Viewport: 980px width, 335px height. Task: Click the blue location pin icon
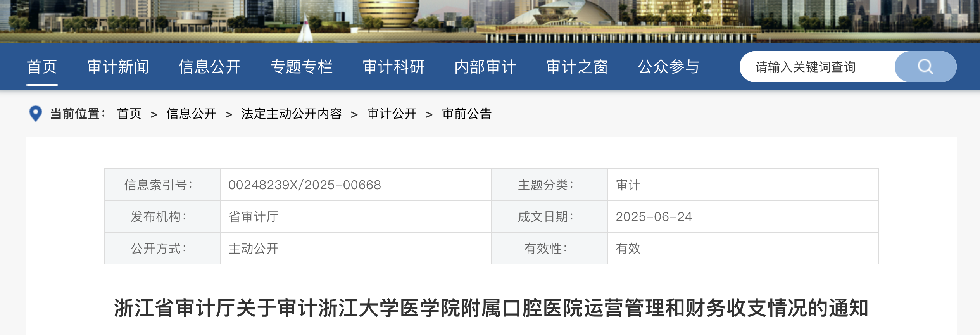pyautogui.click(x=36, y=114)
